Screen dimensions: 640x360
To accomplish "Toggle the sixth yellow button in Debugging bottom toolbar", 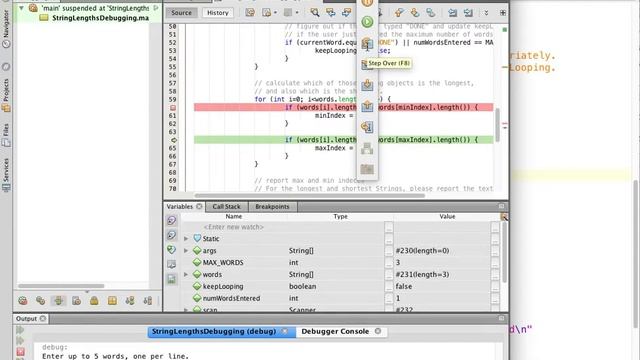I will (112, 301).
